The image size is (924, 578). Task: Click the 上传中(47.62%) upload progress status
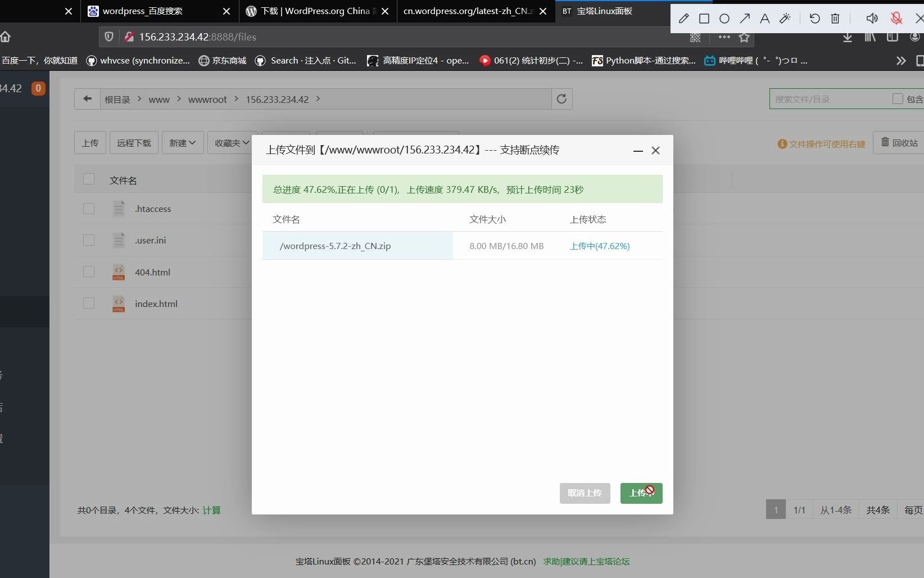click(600, 246)
